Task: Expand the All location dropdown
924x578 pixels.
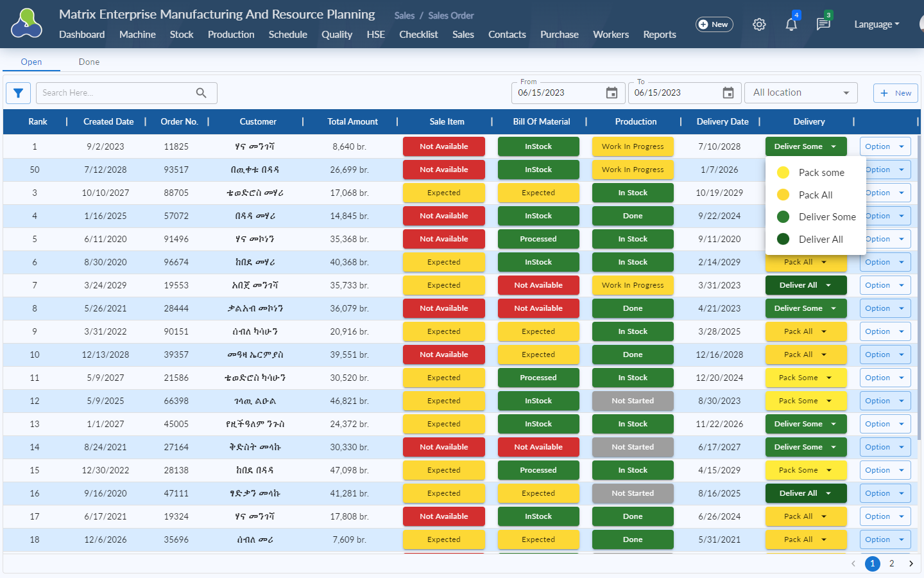Action: (x=801, y=93)
